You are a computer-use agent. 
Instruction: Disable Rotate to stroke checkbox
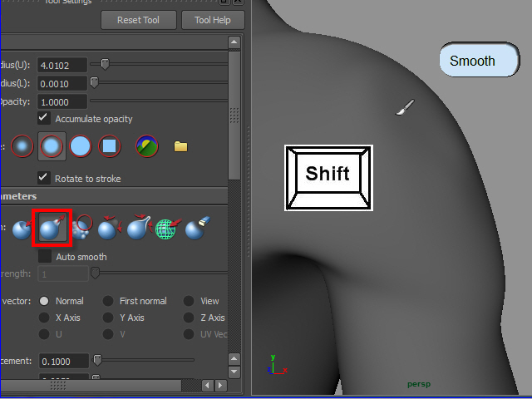(45, 178)
